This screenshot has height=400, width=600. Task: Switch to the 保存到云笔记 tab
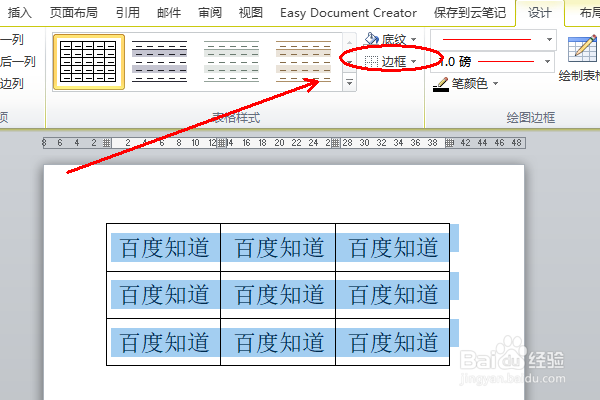click(x=470, y=13)
